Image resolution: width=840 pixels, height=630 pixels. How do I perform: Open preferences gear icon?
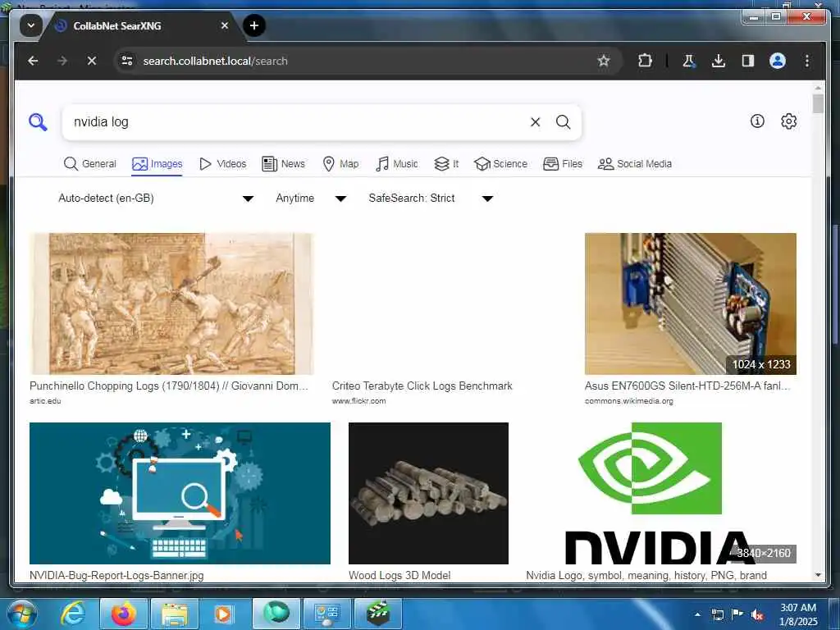tap(788, 121)
